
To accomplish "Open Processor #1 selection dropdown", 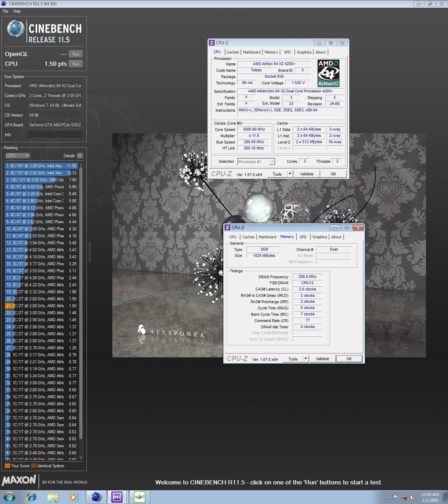I will pyautogui.click(x=256, y=162).
